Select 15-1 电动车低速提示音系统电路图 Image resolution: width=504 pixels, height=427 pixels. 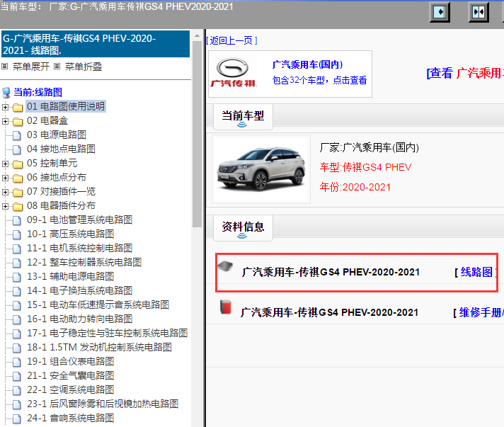[x=98, y=304]
